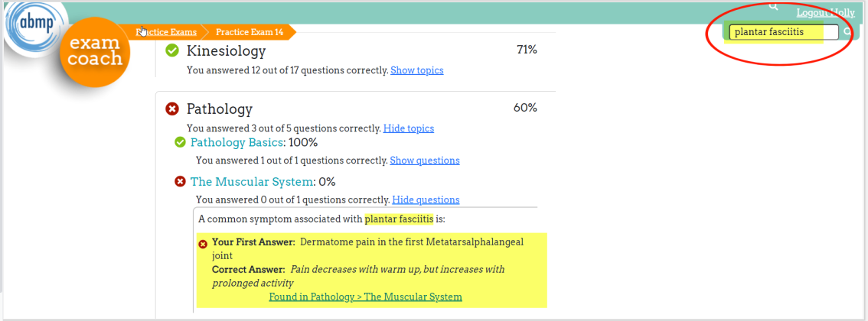Submit search with magnifier beside search field
The width and height of the screenshot is (868, 321).
[847, 32]
